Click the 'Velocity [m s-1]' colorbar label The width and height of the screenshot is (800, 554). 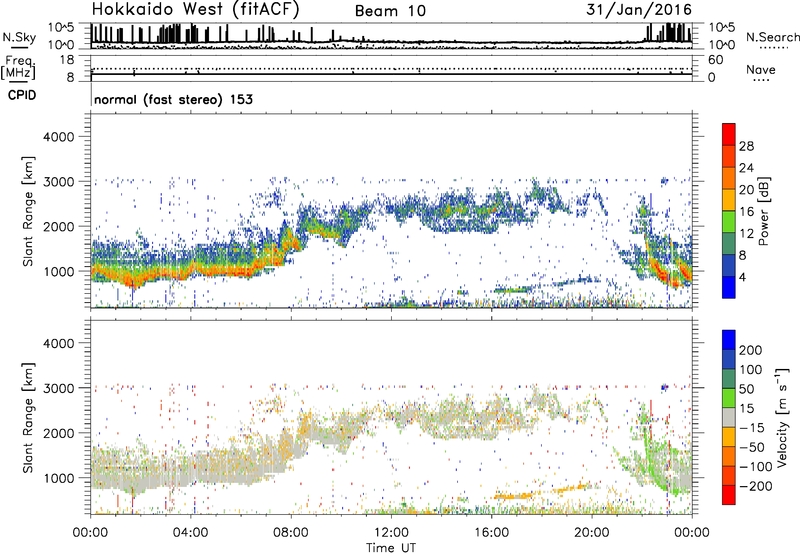coord(781,417)
